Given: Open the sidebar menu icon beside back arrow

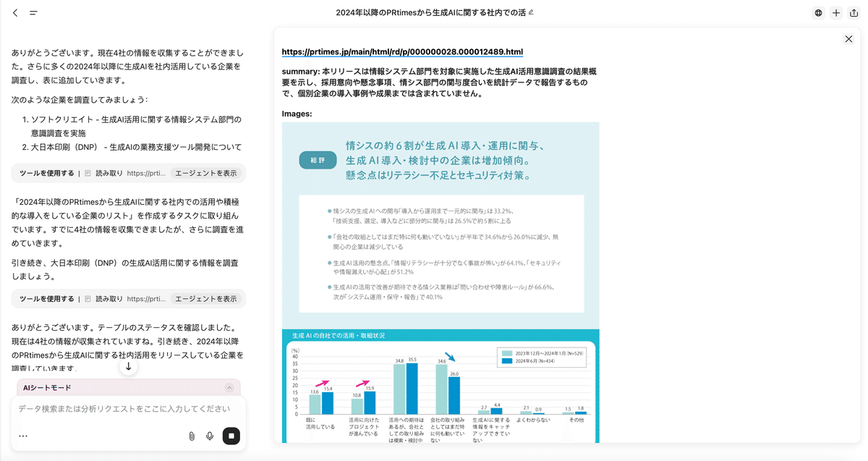Looking at the screenshot, I should [33, 13].
